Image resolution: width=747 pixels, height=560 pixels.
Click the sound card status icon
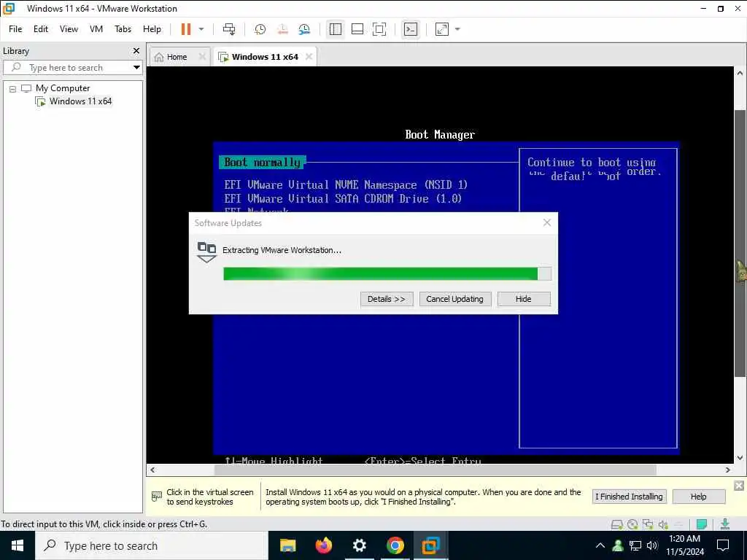click(x=663, y=525)
